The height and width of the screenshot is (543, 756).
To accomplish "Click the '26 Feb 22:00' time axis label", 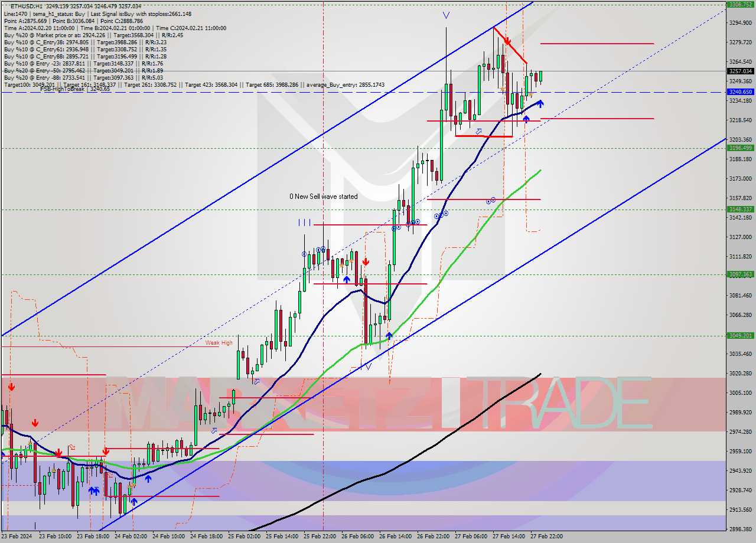I will 434,537.
